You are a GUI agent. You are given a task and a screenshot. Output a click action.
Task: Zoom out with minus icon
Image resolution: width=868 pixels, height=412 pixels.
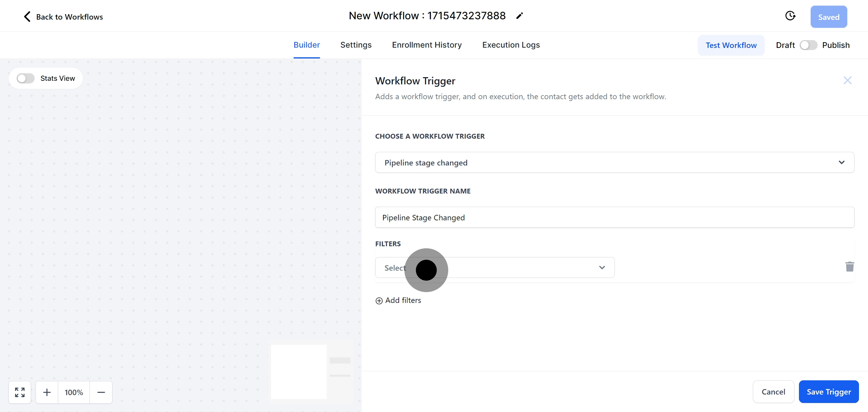tap(101, 392)
